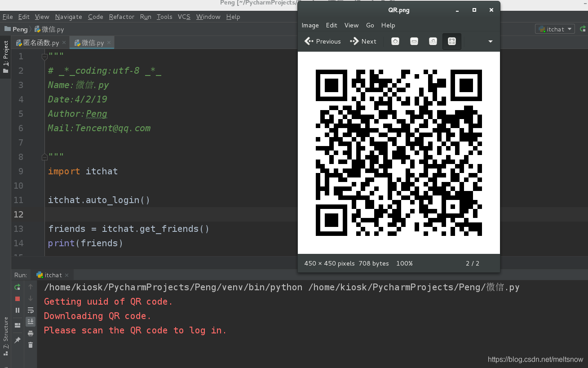Click the up stack trace arrow
The image size is (588, 368).
click(31, 287)
